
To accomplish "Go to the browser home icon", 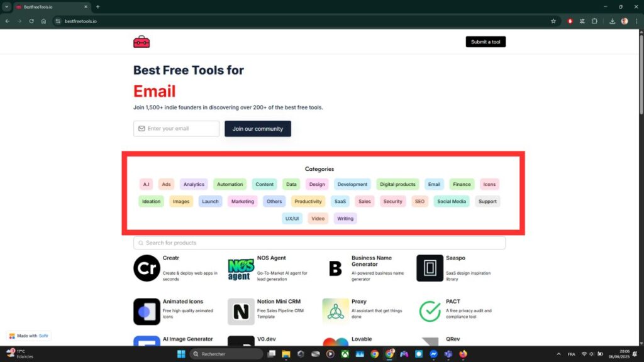I will [x=43, y=21].
